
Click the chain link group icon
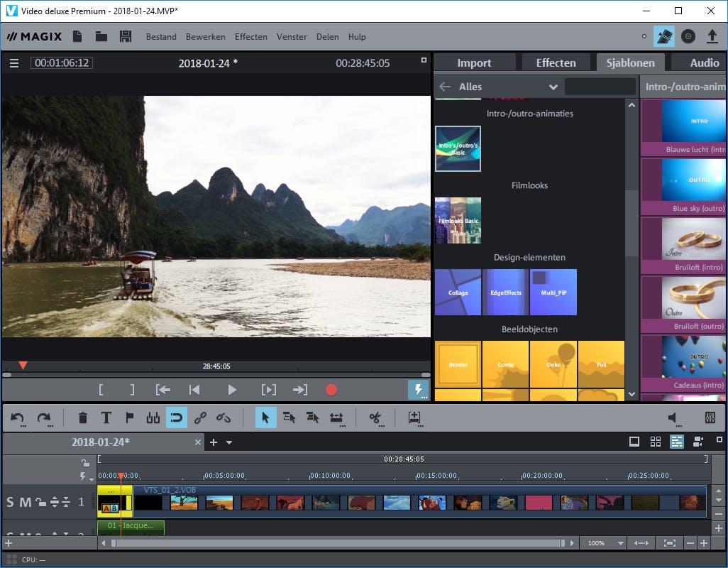click(x=200, y=417)
